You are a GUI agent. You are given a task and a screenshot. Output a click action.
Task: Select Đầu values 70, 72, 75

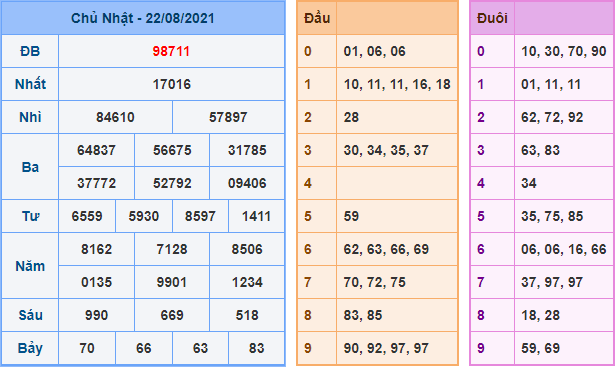tap(375, 282)
